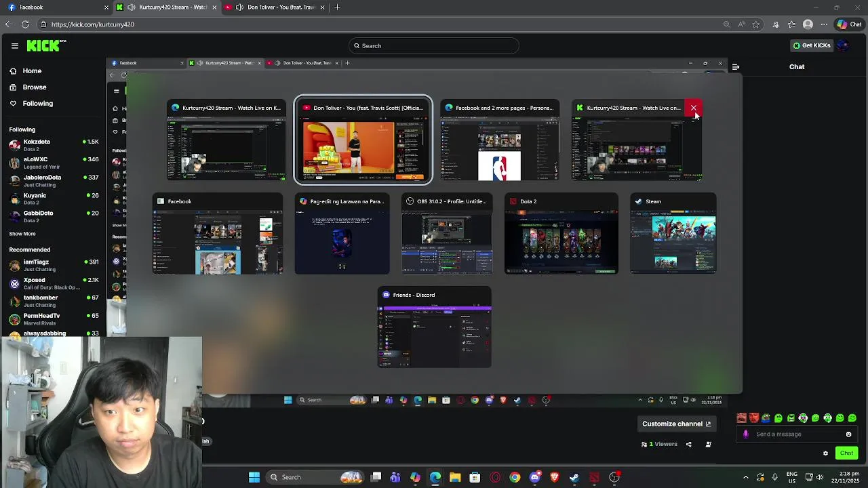Open chat settings gear icon
This screenshot has height=488, width=868.
pyautogui.click(x=825, y=453)
